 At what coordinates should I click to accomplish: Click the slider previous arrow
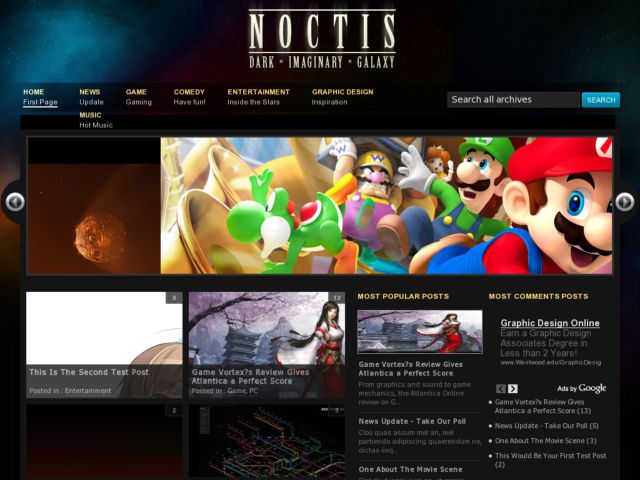tap(15, 202)
